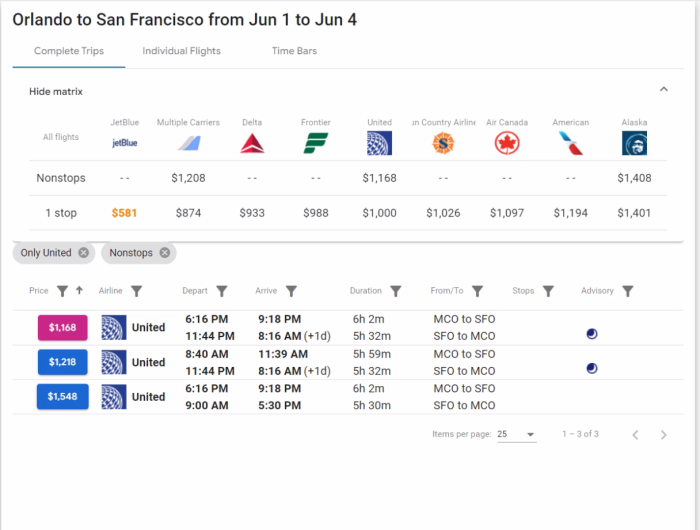Select Delta 1 stop fare $933
The width and height of the screenshot is (700, 530).
tap(252, 213)
